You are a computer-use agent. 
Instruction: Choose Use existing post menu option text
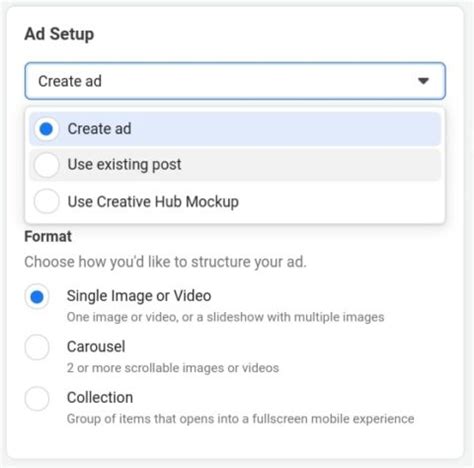[124, 165]
